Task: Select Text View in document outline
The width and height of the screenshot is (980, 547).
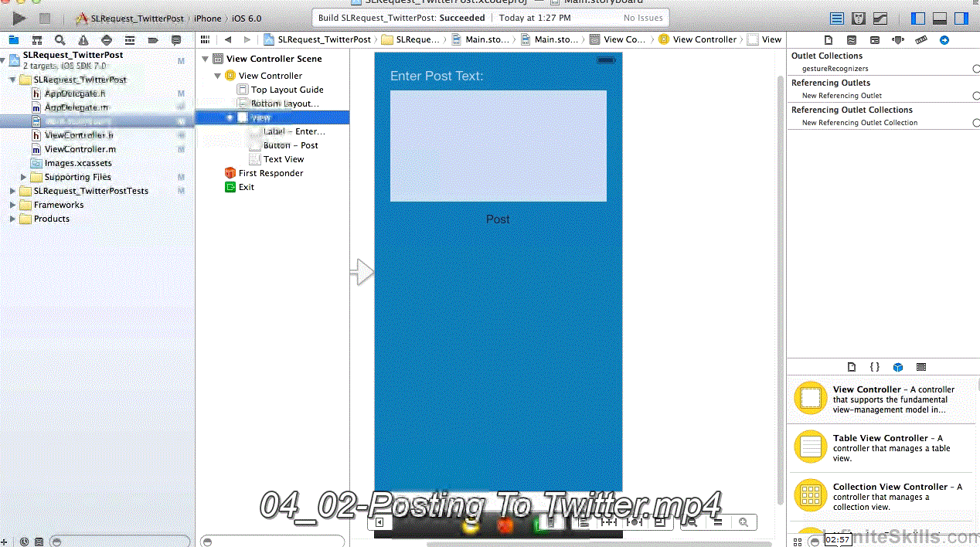Action: [283, 159]
